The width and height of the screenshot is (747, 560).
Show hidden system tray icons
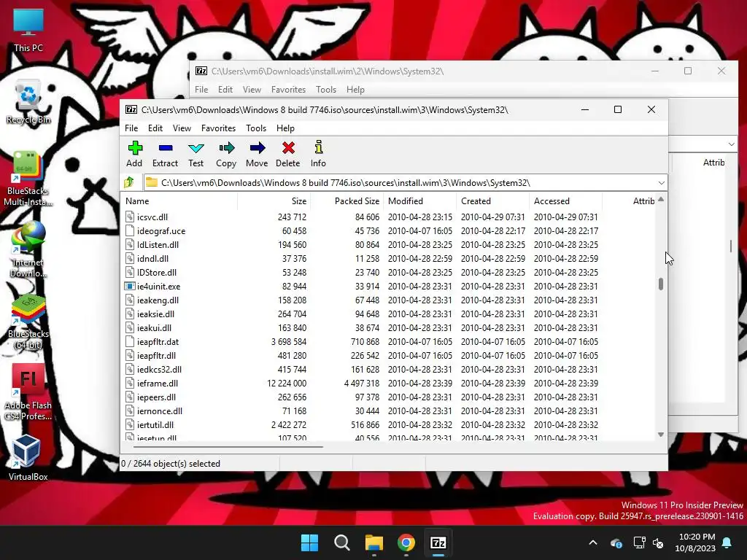(x=593, y=542)
